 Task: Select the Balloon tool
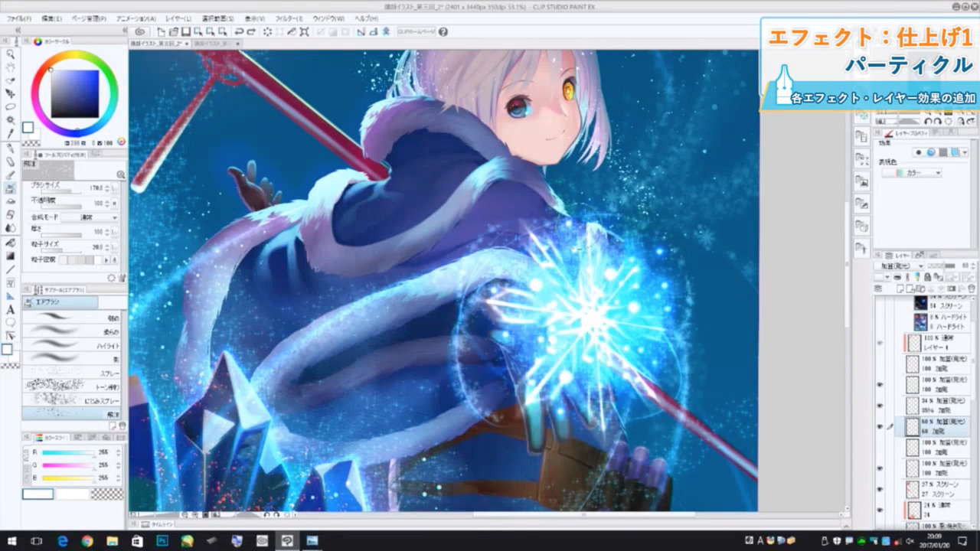click(x=10, y=322)
